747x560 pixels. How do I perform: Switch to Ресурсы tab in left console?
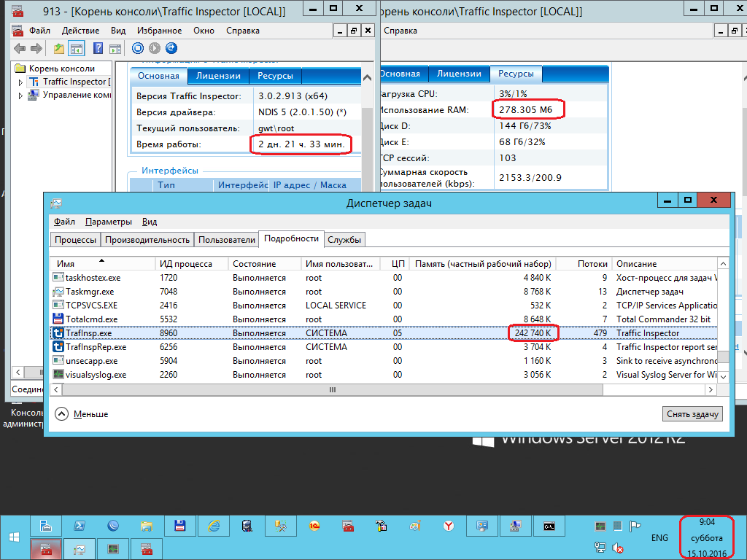[275, 76]
